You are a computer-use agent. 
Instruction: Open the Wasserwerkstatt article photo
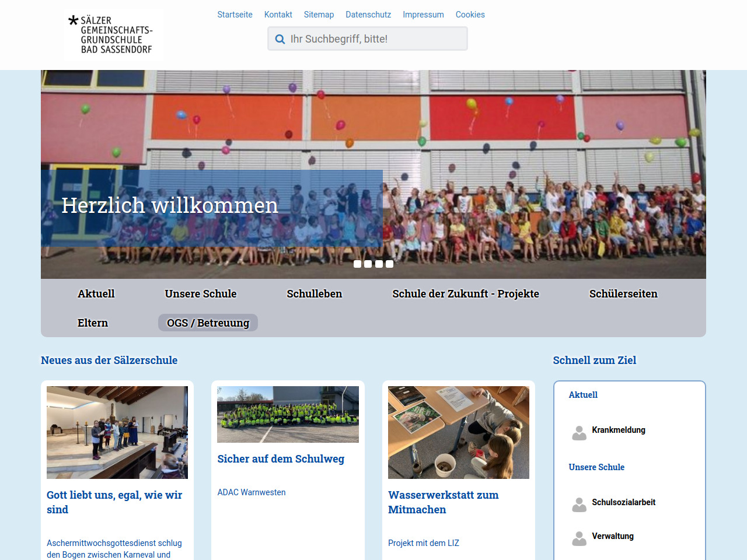(x=459, y=432)
